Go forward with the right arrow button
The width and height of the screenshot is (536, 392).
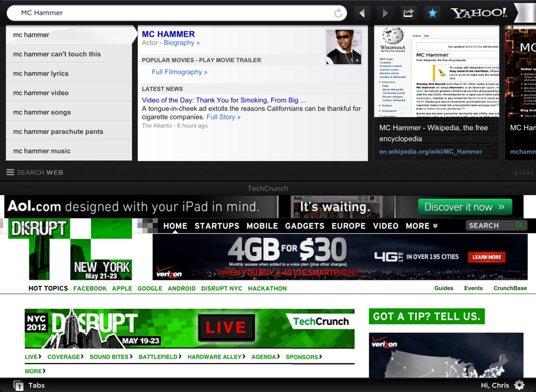385,13
